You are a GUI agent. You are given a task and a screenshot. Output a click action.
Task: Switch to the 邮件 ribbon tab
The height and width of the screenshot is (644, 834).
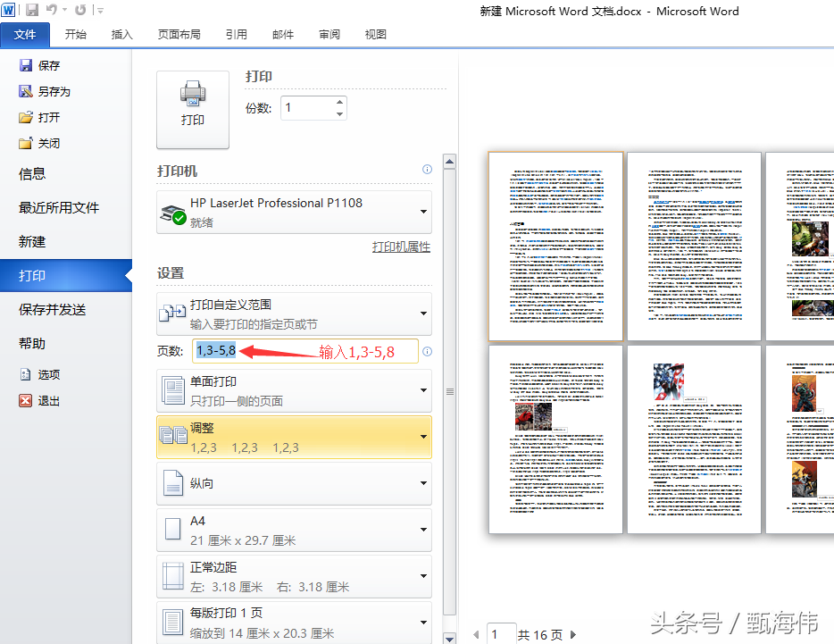click(x=283, y=35)
